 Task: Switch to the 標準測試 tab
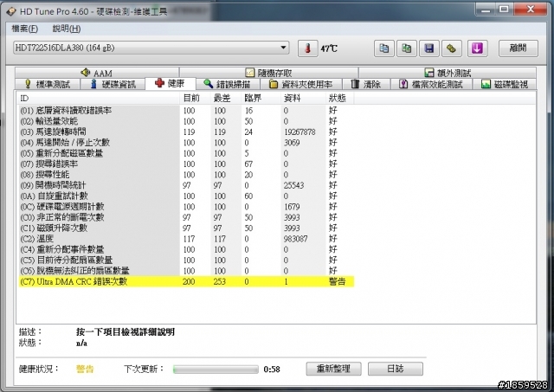[x=48, y=84]
